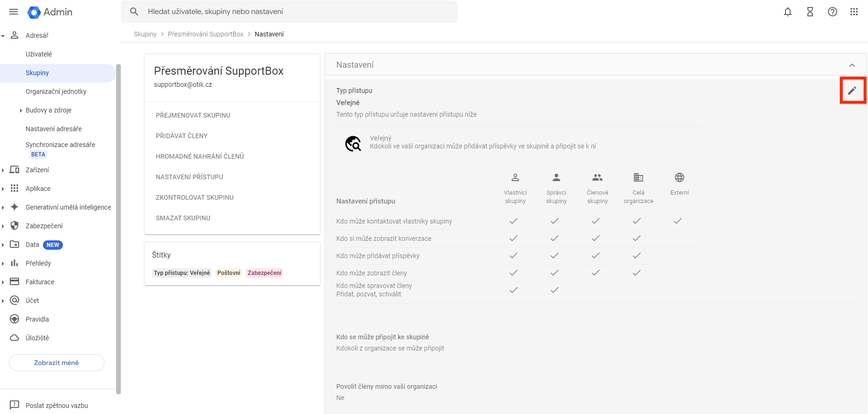Click NASTAVENÍ PŘÍSTUPU action
The width and height of the screenshot is (868, 414).
189,177
